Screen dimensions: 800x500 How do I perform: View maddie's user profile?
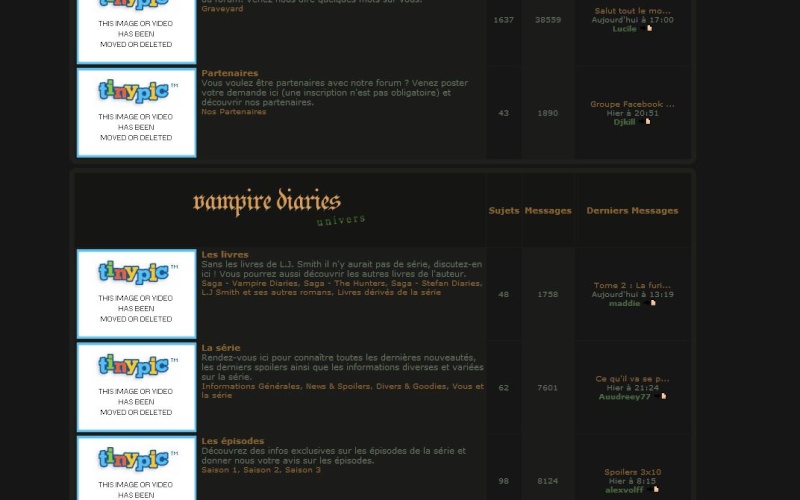[624, 304]
